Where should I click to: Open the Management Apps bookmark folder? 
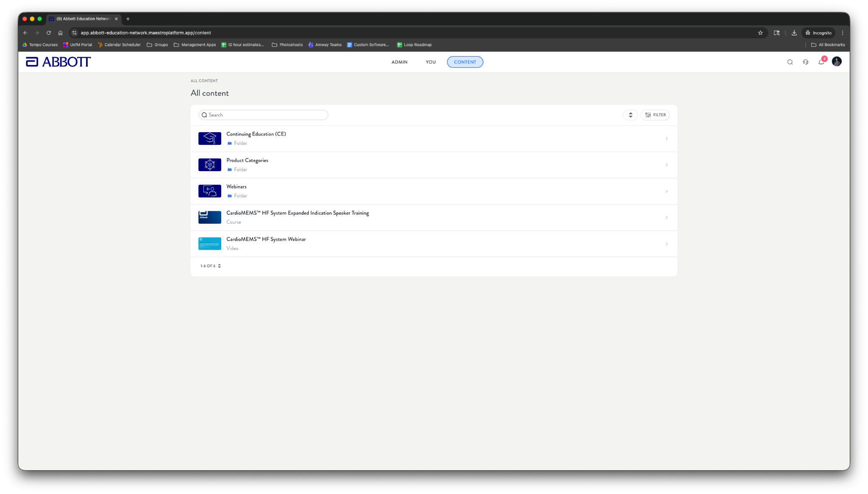tap(195, 44)
